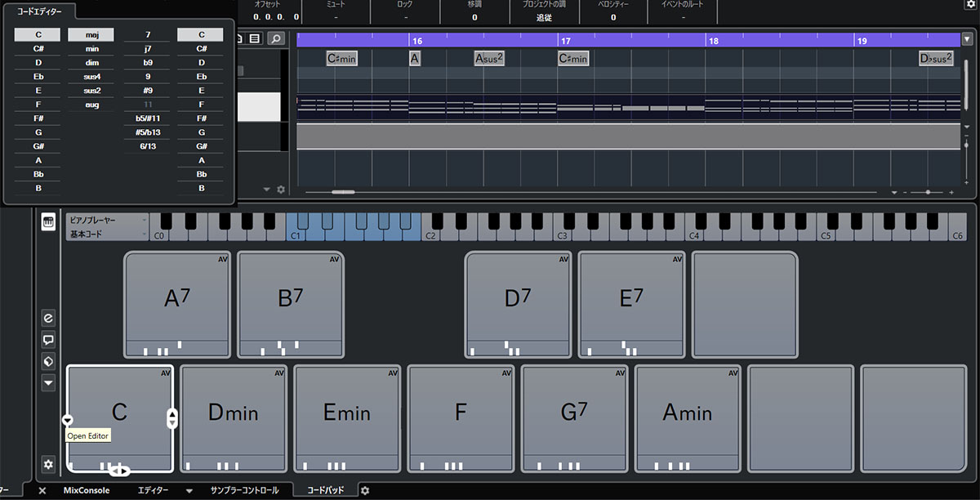The image size is (980, 500).
Task: Click the vertical scrollbar in the arrangement area
Action: [x=968, y=86]
